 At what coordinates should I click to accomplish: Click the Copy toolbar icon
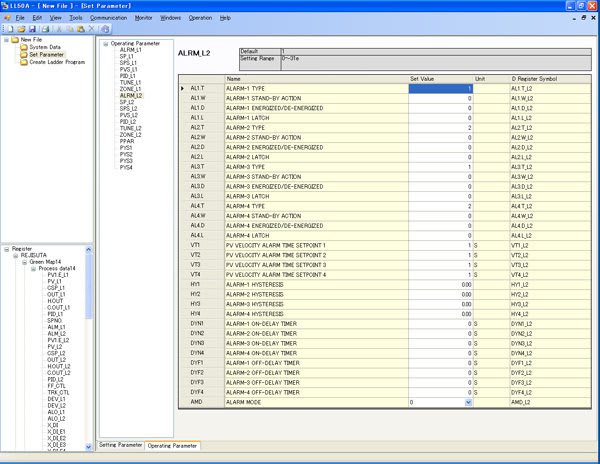70,29
